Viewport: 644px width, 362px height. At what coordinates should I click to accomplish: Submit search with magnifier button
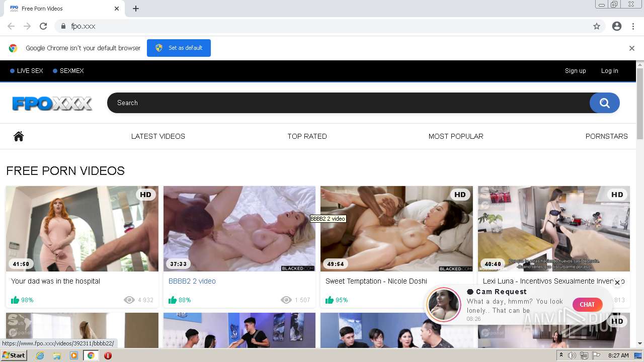pyautogui.click(x=604, y=103)
